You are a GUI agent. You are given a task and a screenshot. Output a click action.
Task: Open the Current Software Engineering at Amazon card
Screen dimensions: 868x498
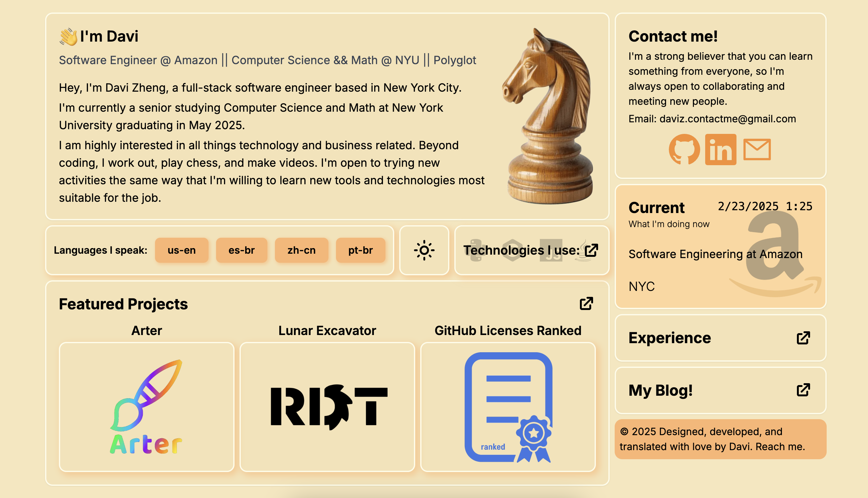[x=715, y=254]
